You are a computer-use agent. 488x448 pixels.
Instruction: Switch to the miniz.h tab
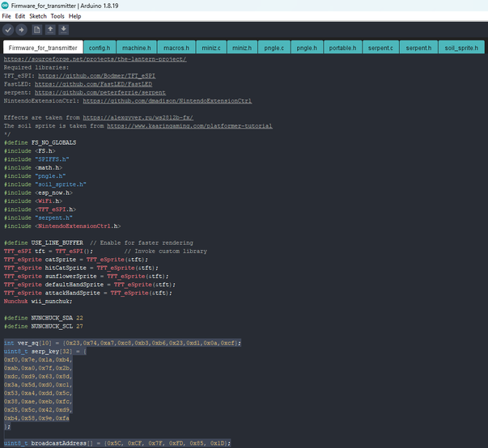click(242, 48)
